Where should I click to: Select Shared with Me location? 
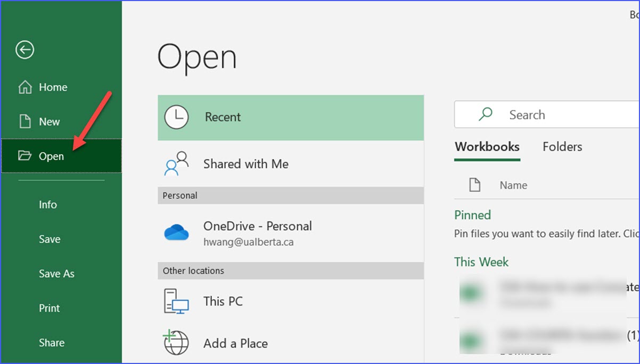tap(291, 164)
